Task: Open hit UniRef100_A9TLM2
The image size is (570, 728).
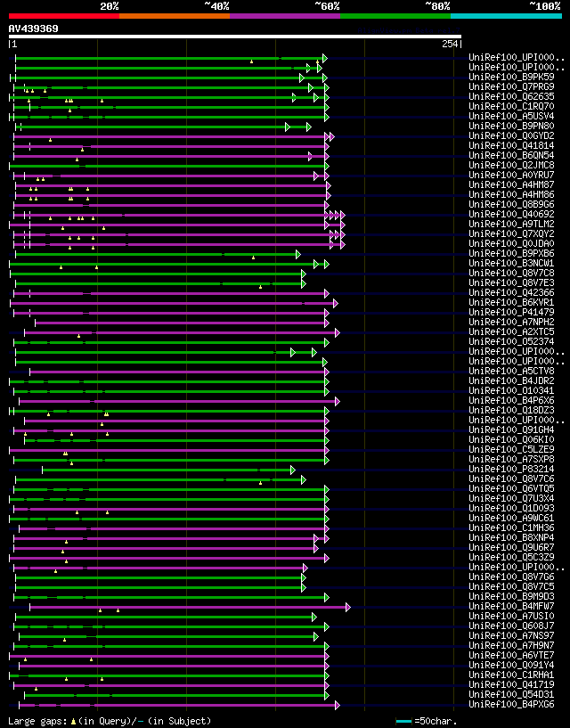Action: [511, 224]
